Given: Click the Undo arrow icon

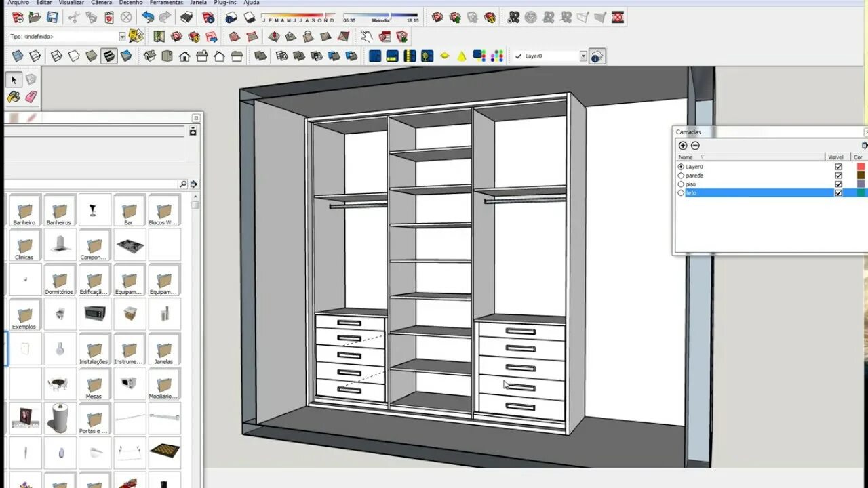Looking at the screenshot, I should [148, 18].
